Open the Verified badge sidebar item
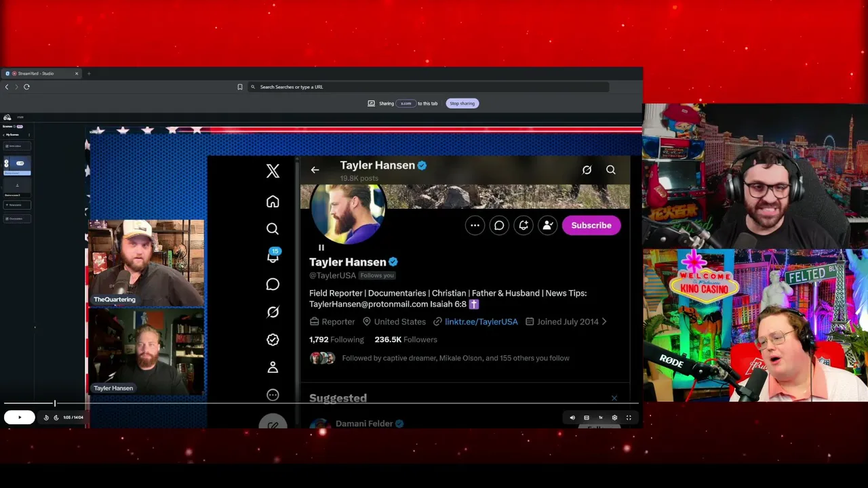Screen dimensions: 868x488 click(x=273, y=340)
